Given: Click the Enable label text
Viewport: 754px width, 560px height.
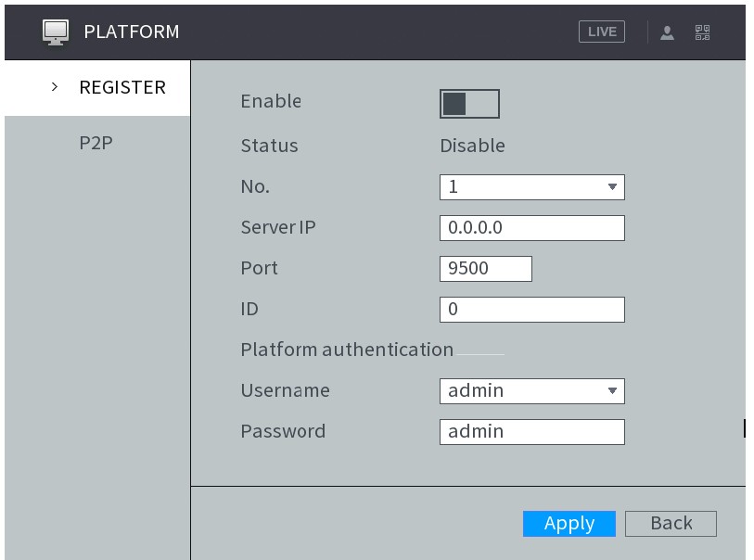Looking at the screenshot, I should pyautogui.click(x=270, y=101).
